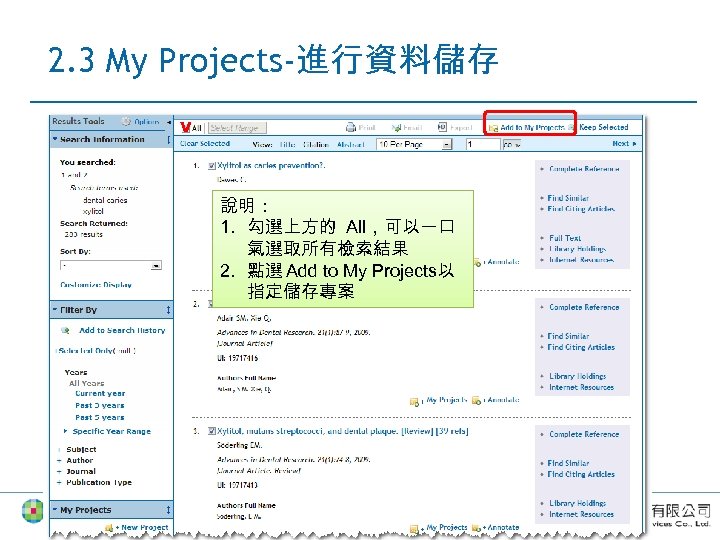Image resolution: width=720 pixels, height=540 pixels.
Task: Click New Project link
Action: click(x=144, y=528)
